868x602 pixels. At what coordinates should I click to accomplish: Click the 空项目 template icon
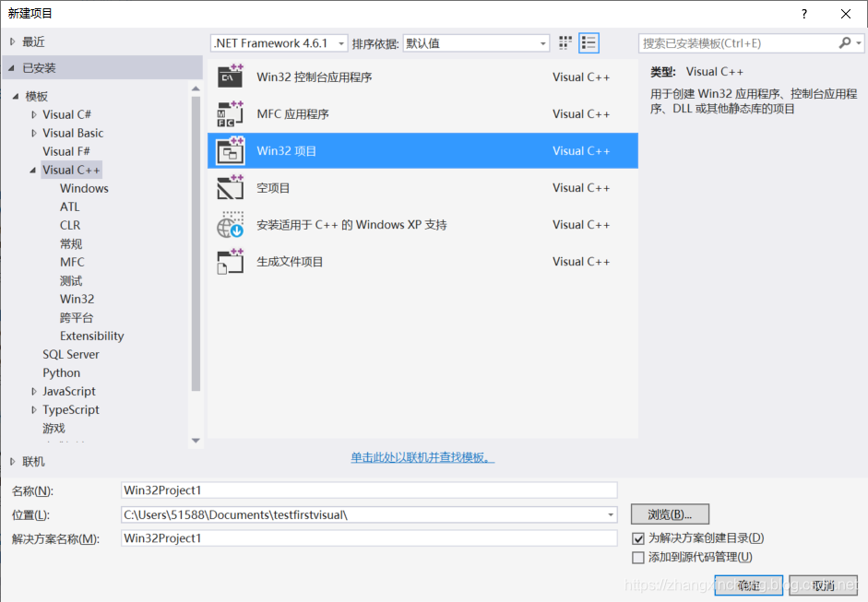(x=231, y=187)
